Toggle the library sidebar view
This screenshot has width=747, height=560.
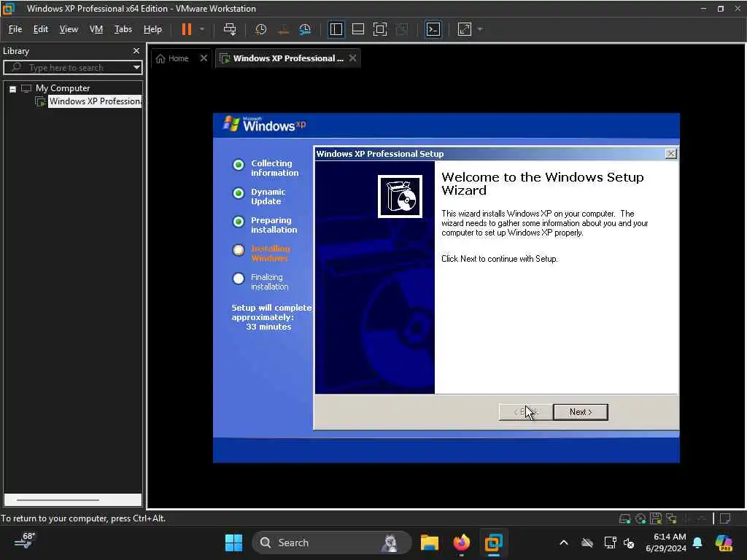pyautogui.click(x=336, y=29)
